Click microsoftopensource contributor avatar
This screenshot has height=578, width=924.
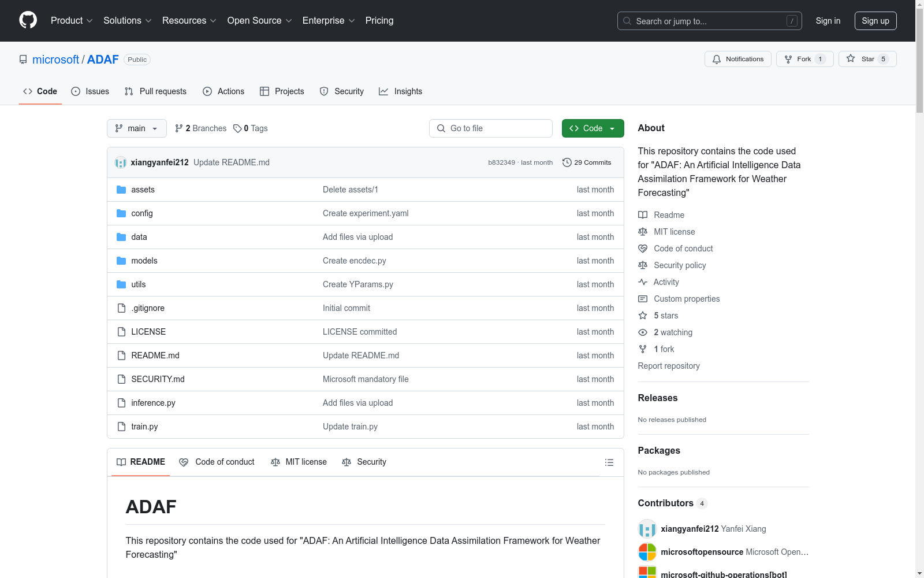647,552
